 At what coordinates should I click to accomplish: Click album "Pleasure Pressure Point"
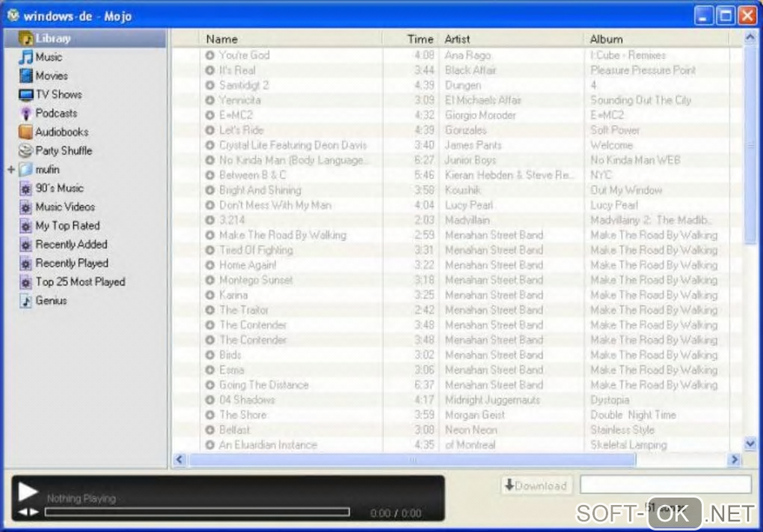pos(643,70)
